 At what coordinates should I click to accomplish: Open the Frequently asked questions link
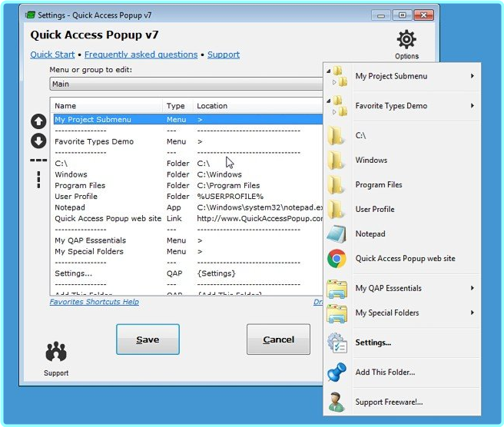tap(141, 55)
